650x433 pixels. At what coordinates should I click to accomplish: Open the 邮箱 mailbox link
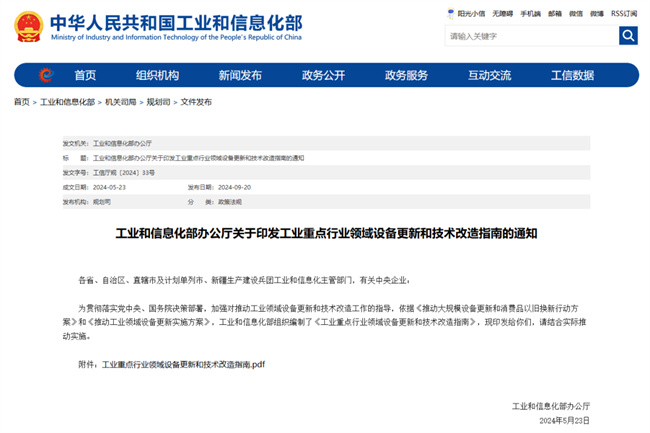coord(555,14)
